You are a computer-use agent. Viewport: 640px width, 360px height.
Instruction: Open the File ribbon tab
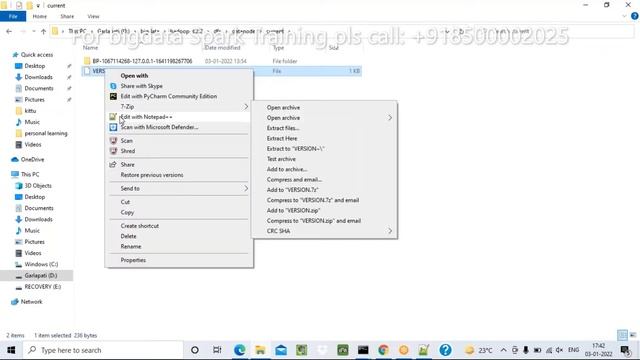click(x=13, y=16)
